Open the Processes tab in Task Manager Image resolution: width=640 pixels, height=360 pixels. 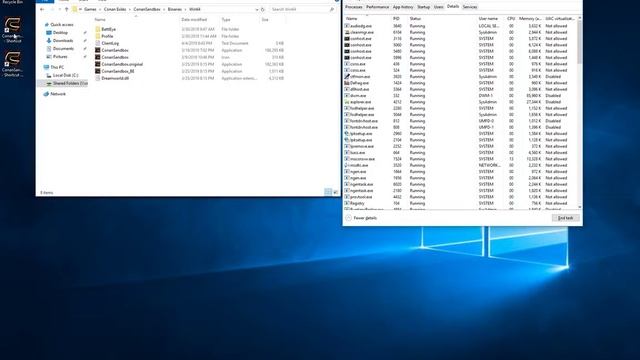353,7
